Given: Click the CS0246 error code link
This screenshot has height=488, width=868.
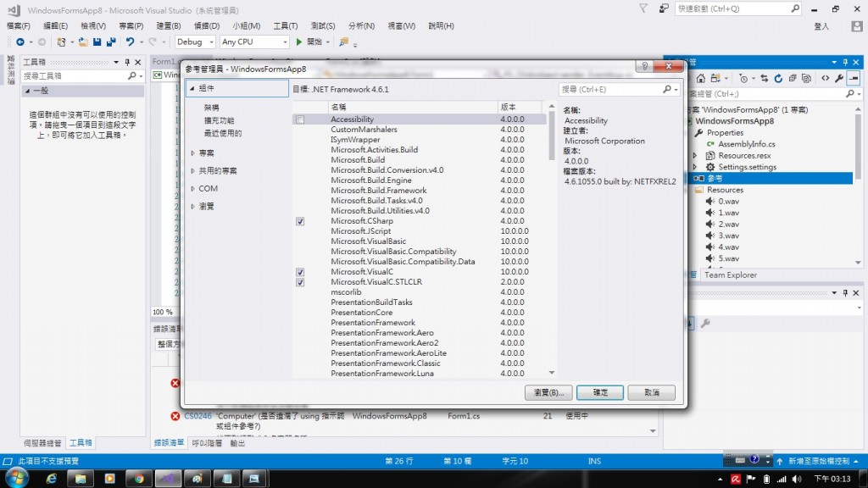Looking at the screenshot, I should coord(198,416).
